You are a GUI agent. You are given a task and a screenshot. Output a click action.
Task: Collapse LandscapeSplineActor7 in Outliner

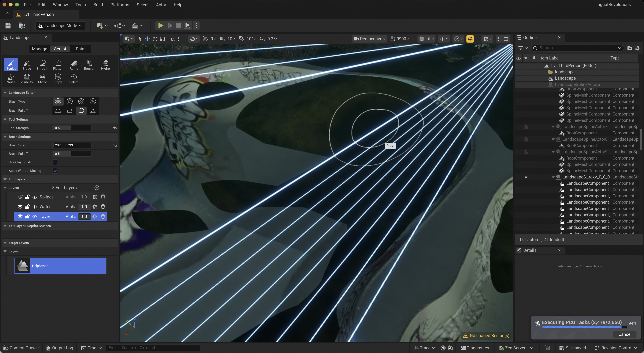[553, 127]
